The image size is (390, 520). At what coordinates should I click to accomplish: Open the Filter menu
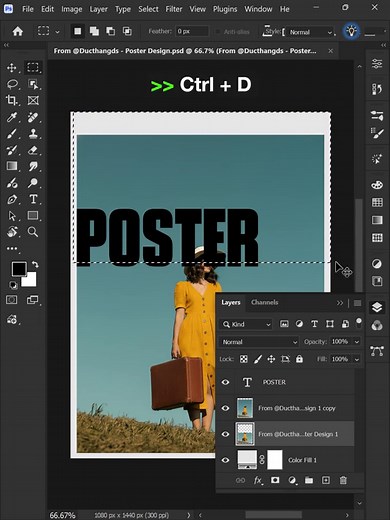click(174, 9)
